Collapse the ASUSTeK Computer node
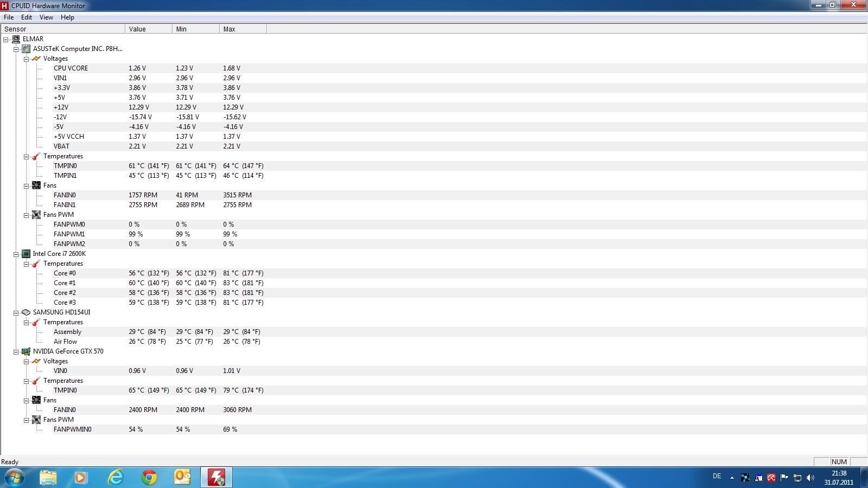This screenshot has height=488, width=868. pyautogui.click(x=16, y=49)
